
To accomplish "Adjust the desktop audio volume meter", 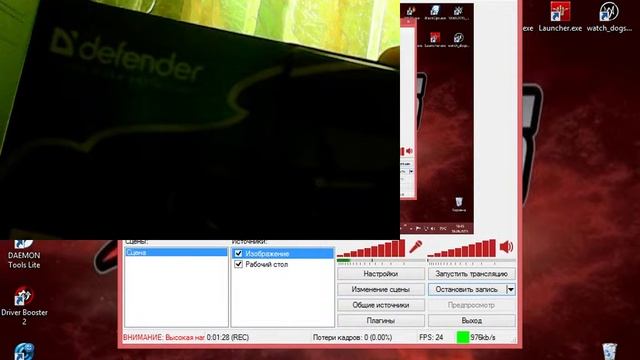I will click(462, 249).
